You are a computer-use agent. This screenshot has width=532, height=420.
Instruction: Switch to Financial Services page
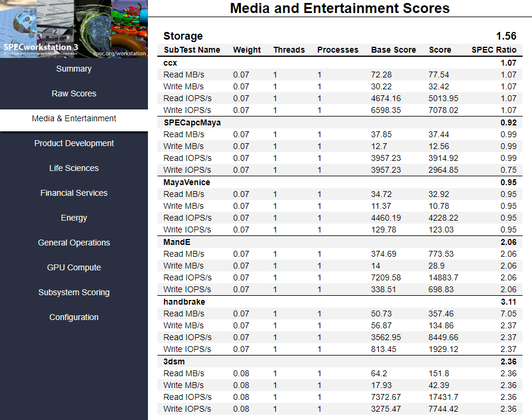click(74, 193)
